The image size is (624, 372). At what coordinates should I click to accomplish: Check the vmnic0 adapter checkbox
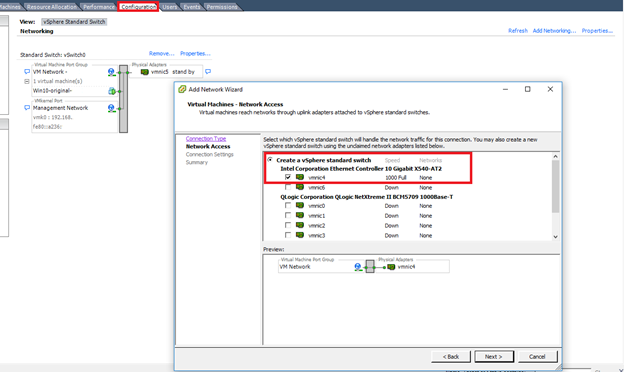tap(288, 205)
